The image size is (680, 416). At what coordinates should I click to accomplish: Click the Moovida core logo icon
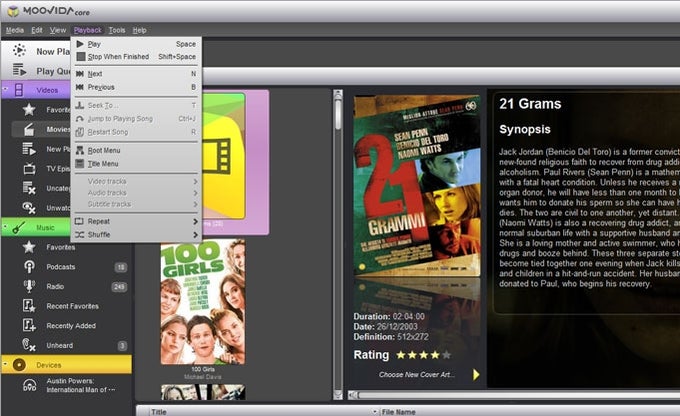(13, 11)
